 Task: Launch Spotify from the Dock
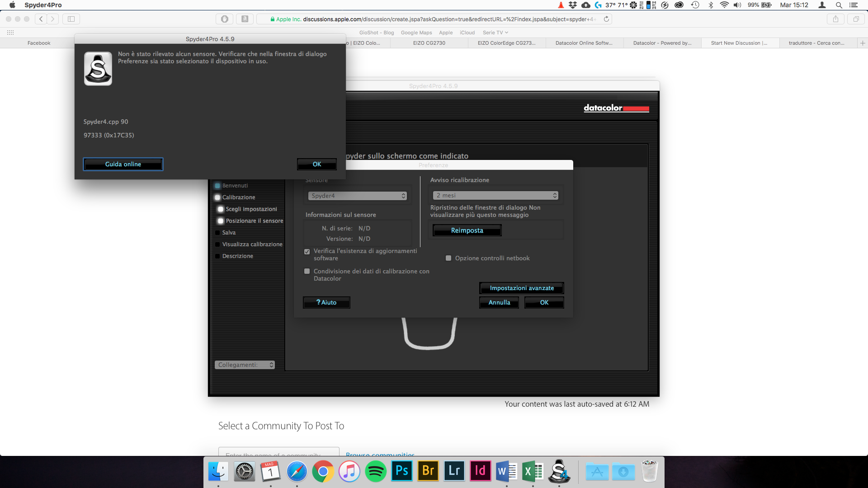375,472
